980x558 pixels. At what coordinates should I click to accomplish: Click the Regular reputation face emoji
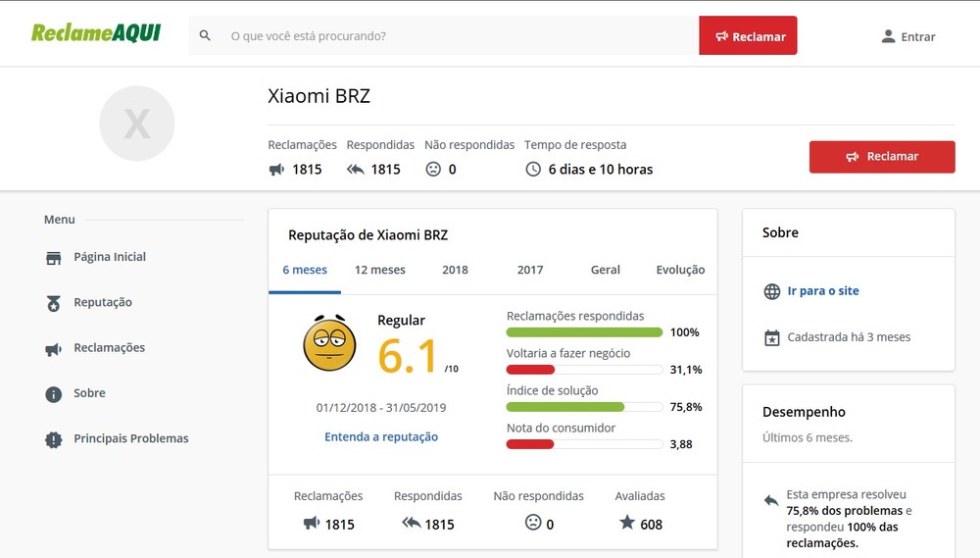click(x=329, y=343)
